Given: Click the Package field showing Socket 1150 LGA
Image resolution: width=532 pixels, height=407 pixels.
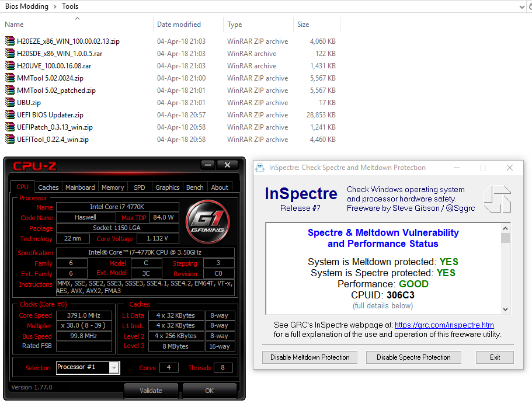Looking at the screenshot, I should [x=117, y=228].
